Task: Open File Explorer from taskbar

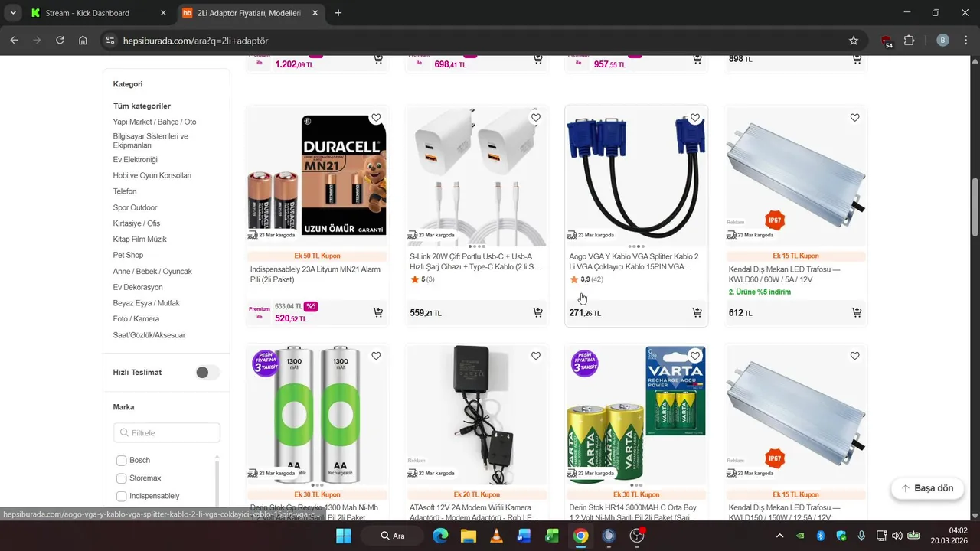Action: coord(468,536)
